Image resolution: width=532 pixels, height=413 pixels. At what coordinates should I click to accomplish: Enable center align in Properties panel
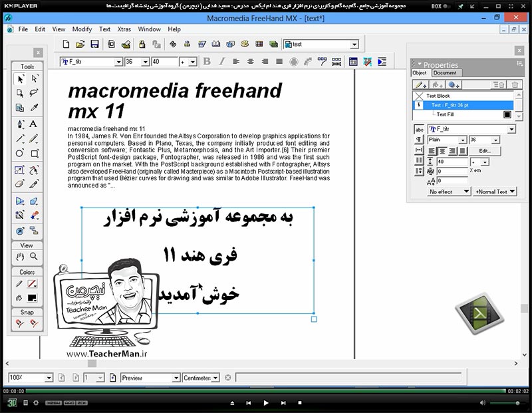click(442, 151)
